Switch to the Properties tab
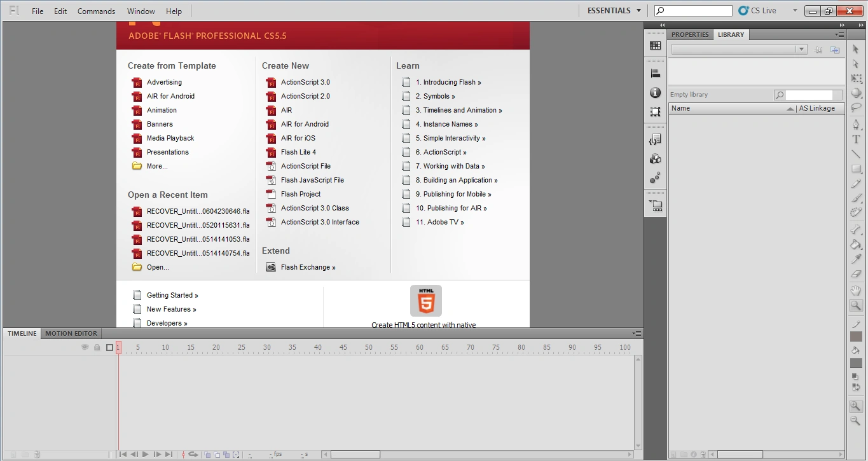 click(x=690, y=34)
